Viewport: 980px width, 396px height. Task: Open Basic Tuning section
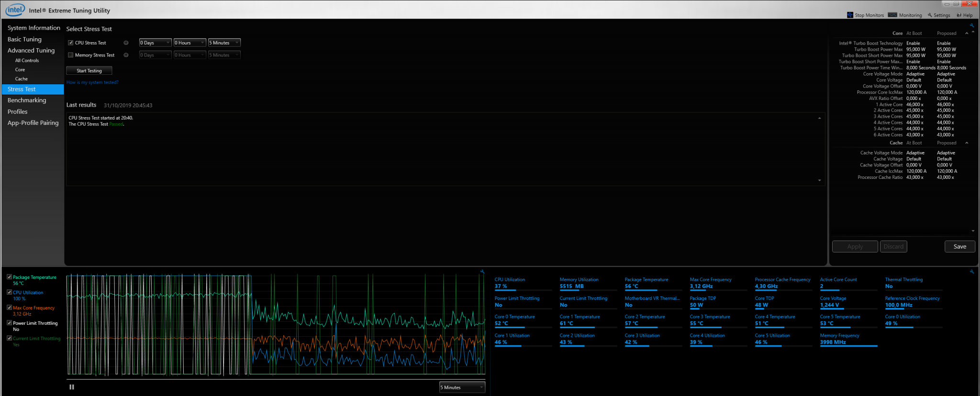pyautogui.click(x=24, y=39)
